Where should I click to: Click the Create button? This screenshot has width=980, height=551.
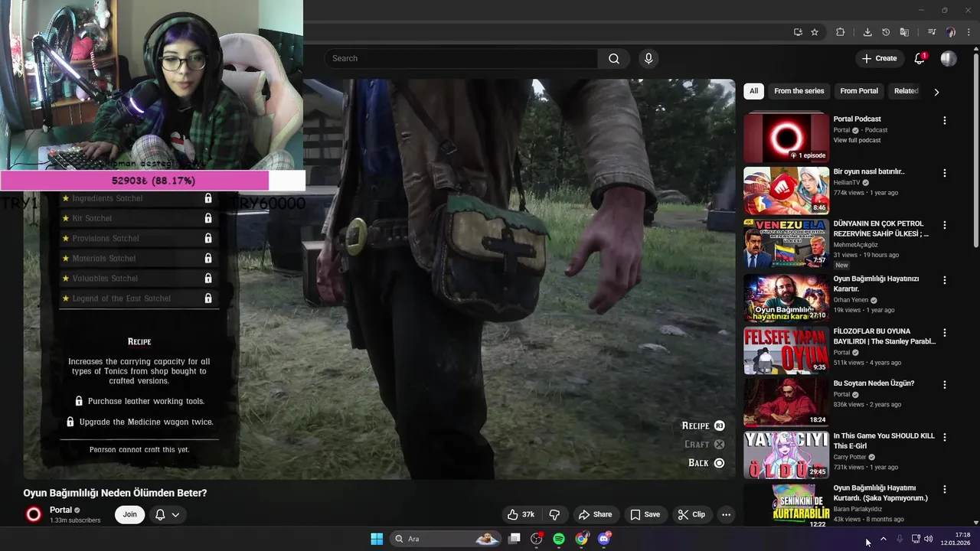click(879, 59)
